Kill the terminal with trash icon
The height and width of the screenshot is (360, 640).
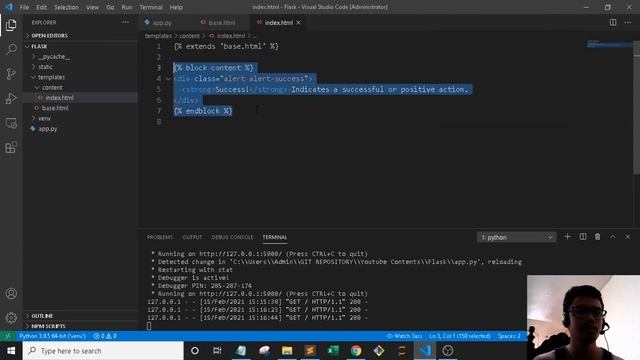(x=598, y=237)
